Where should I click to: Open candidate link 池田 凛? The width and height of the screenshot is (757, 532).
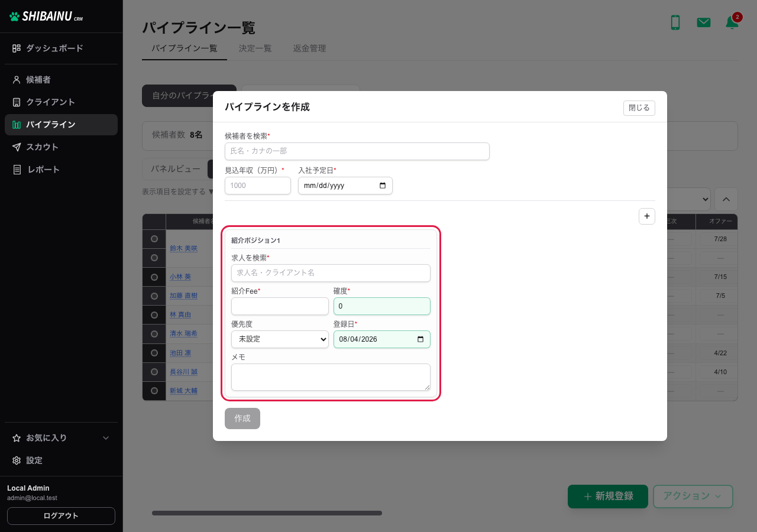pyautogui.click(x=180, y=353)
